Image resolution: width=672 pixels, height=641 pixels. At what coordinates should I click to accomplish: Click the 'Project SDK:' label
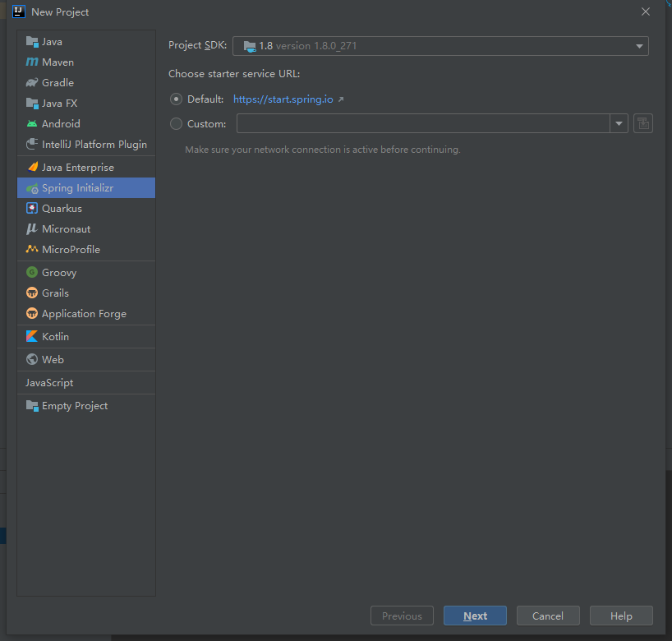[x=197, y=45]
